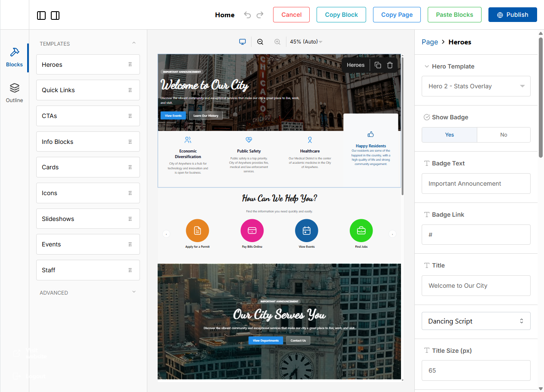Publish the page
The width and height of the screenshot is (544, 392).
click(513, 15)
